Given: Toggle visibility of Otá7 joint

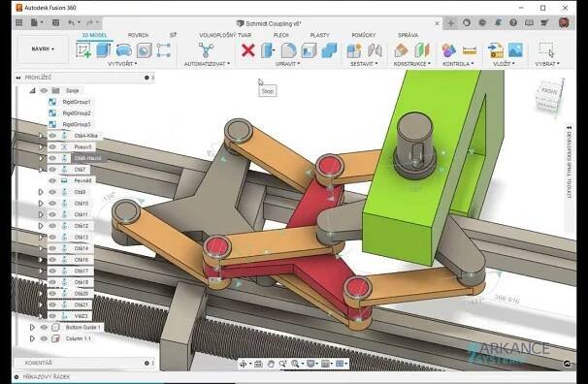Looking at the screenshot, I should 52,170.
